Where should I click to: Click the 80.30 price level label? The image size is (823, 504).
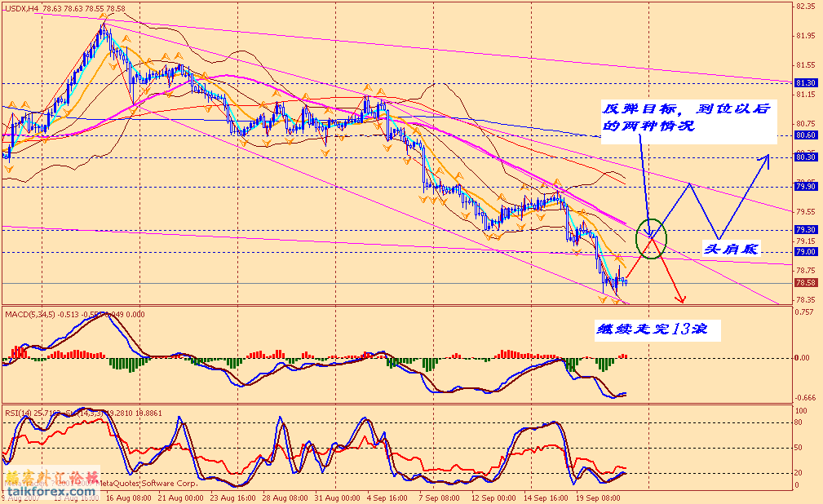pos(806,157)
